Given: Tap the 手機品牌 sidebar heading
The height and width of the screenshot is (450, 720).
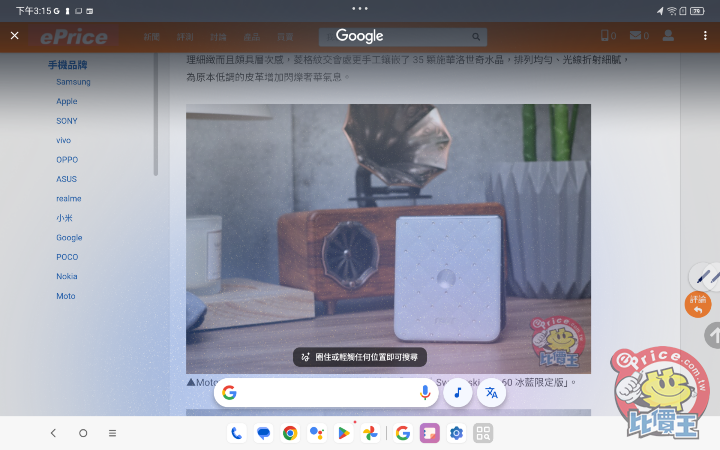Looking at the screenshot, I should 68,65.
